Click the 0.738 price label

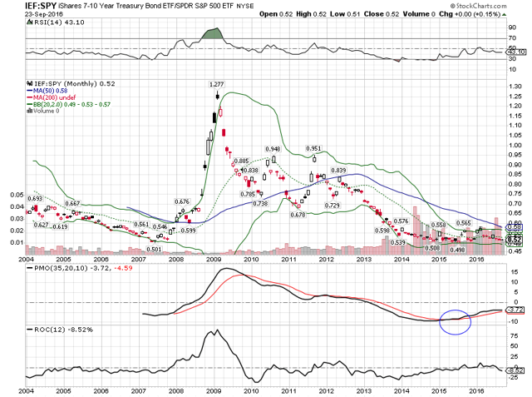tap(260, 203)
